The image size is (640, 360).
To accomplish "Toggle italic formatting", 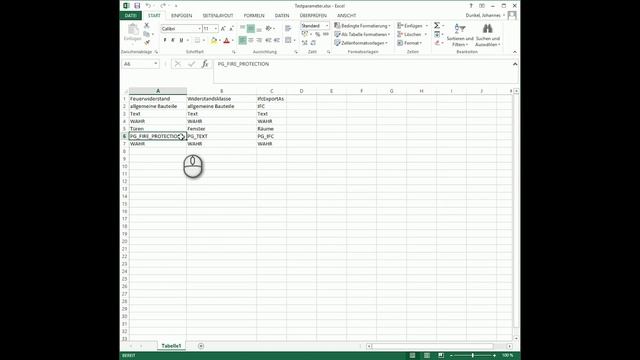I will (x=173, y=40).
